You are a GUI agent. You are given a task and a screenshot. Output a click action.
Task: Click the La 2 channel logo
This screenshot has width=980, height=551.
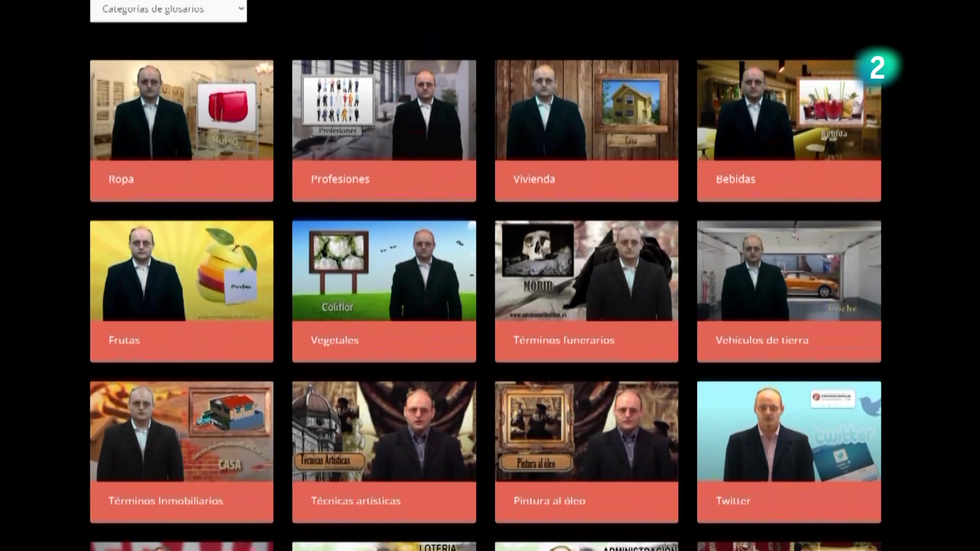pos(877,68)
